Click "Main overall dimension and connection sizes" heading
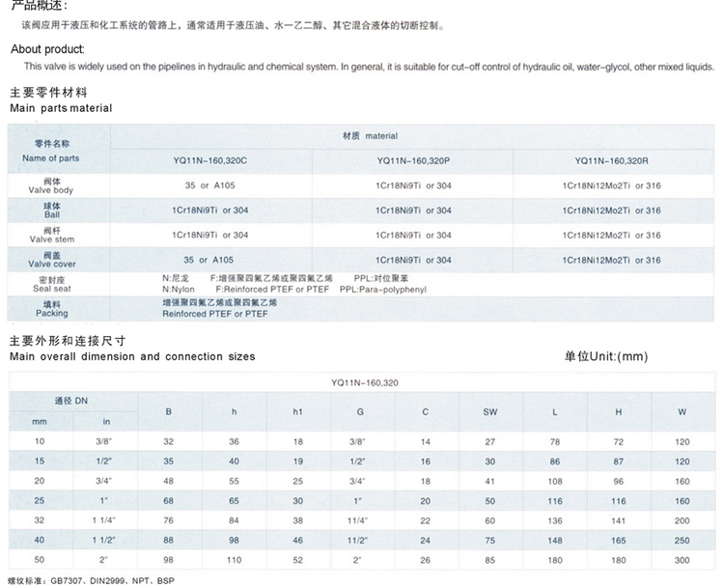The width and height of the screenshot is (724, 588). (x=132, y=356)
